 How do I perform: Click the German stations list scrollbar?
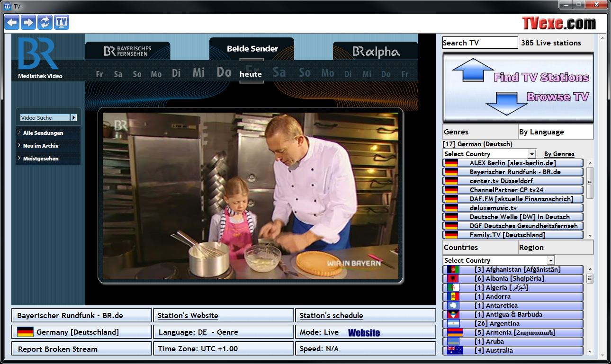click(x=590, y=199)
